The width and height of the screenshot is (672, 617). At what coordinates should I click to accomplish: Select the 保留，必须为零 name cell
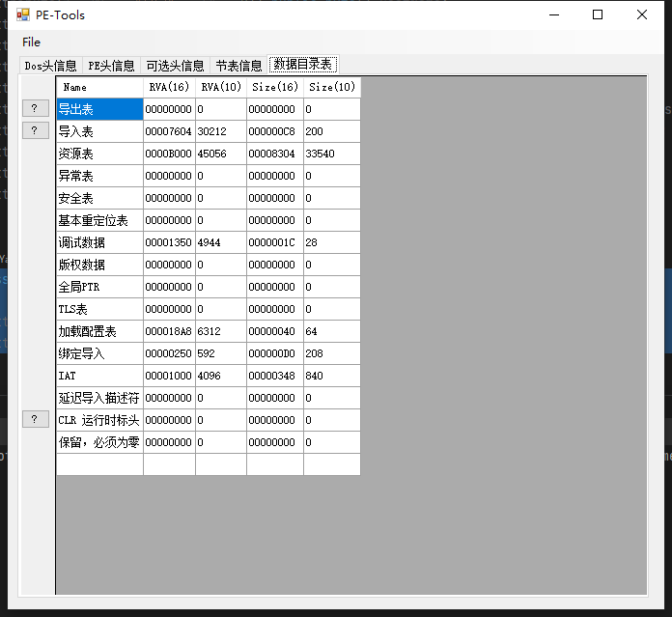pos(99,442)
